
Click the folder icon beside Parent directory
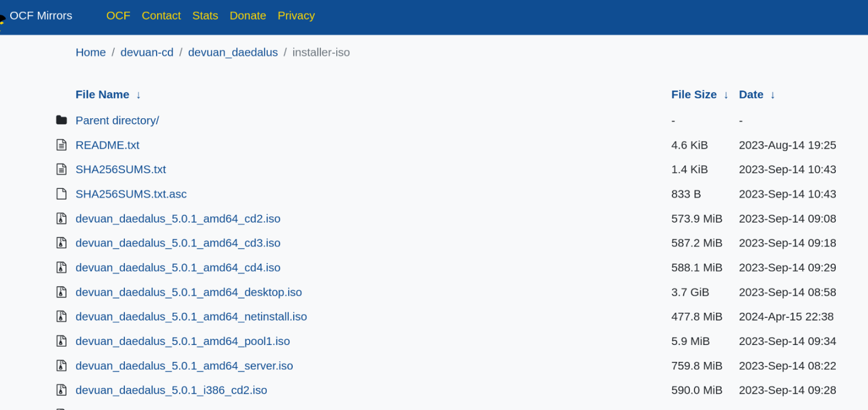tap(61, 120)
